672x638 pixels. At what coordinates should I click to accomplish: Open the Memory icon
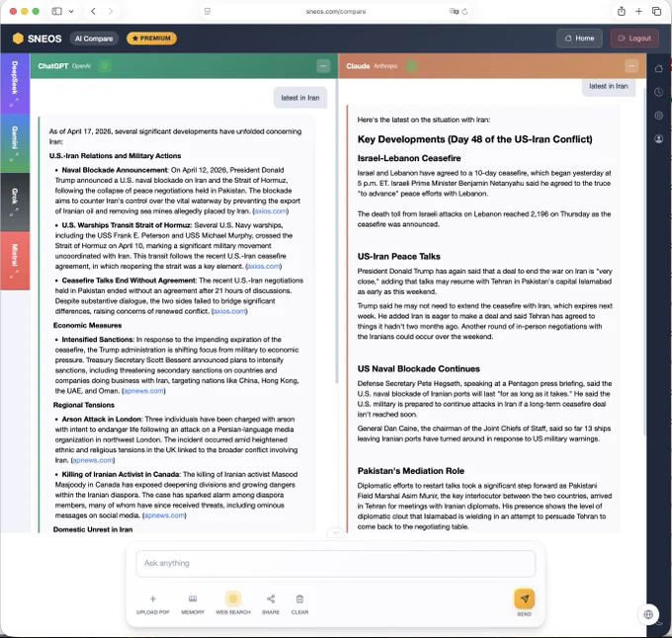[x=193, y=598]
